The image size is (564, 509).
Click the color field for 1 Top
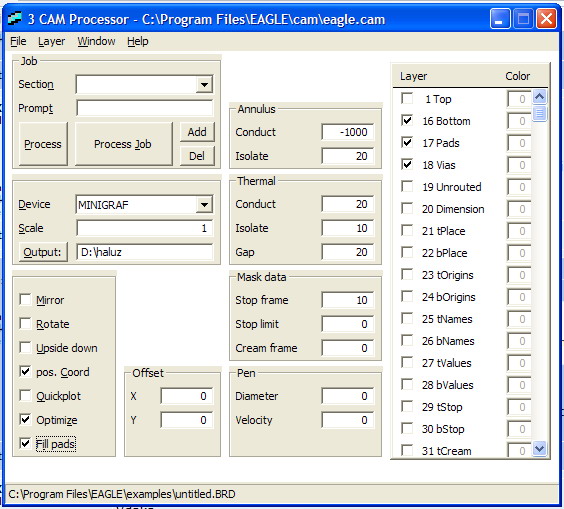tap(519, 99)
